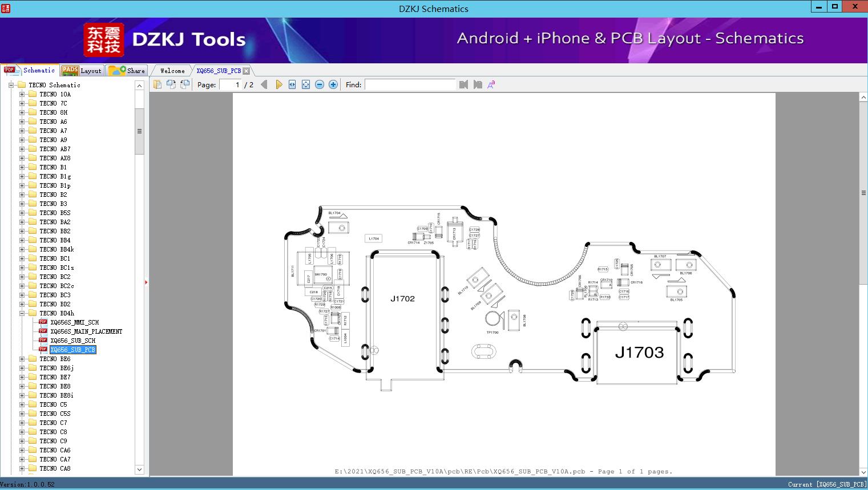Find previous search match
This screenshot has width=868, height=490.
tap(463, 84)
